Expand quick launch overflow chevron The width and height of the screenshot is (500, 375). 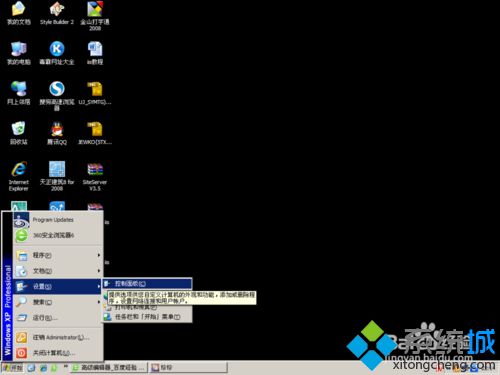(x=66, y=367)
